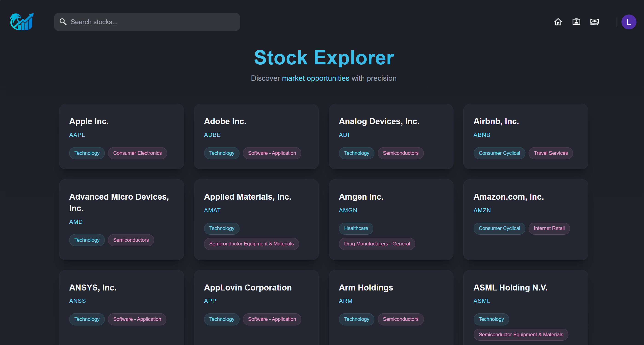Open the Analog Devices, Inc. card

pyautogui.click(x=391, y=137)
